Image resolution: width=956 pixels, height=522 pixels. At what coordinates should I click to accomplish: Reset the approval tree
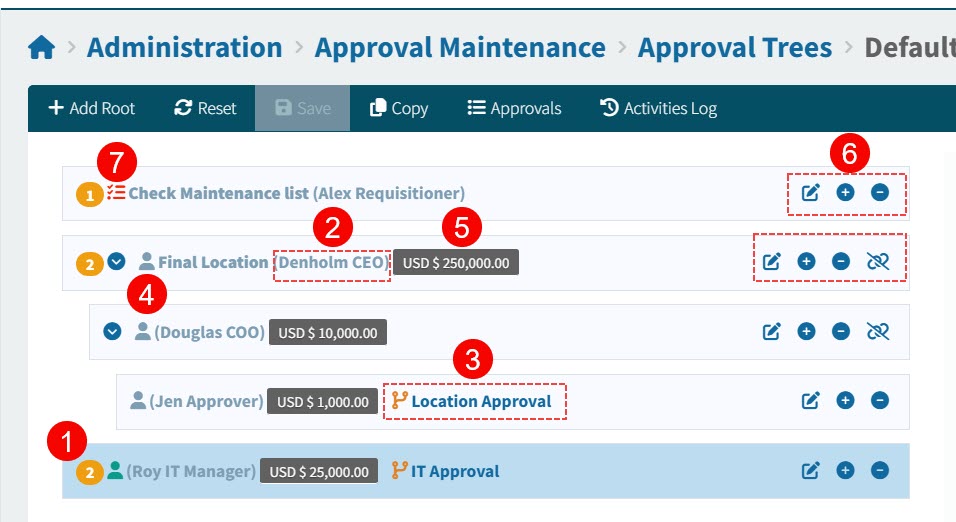pyautogui.click(x=205, y=108)
